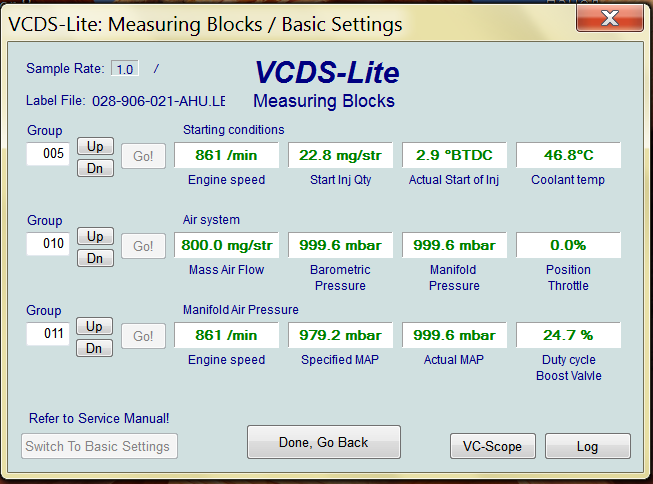Viewport: 653px width, 484px height.
Task: Click Switch To Basic Settings button
Action: point(100,446)
